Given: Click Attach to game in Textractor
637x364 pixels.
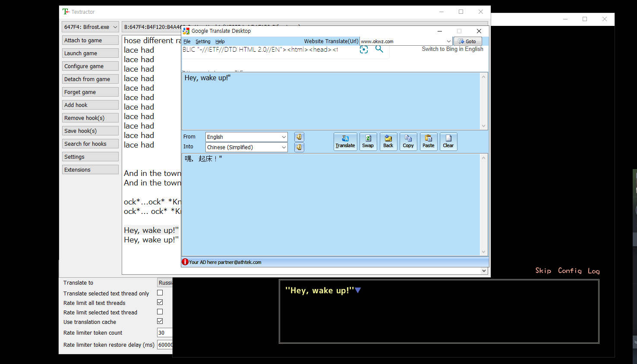Looking at the screenshot, I should tap(90, 40).
